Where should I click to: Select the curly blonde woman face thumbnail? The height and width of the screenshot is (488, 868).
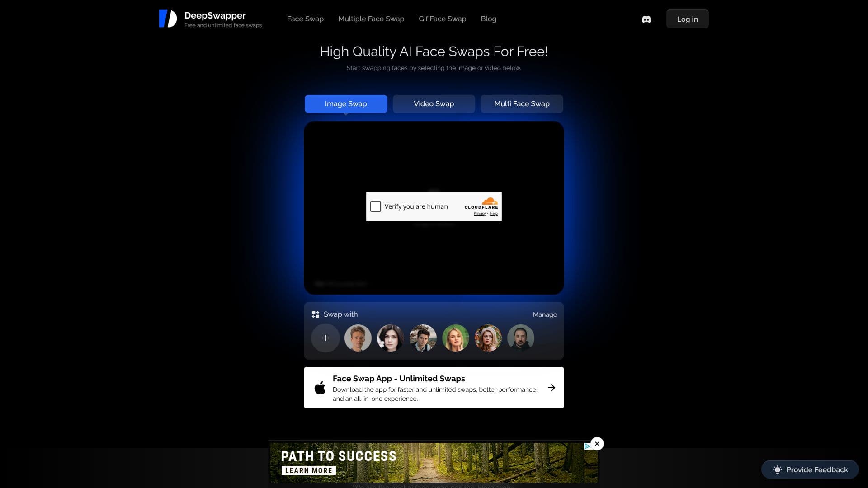(x=488, y=338)
